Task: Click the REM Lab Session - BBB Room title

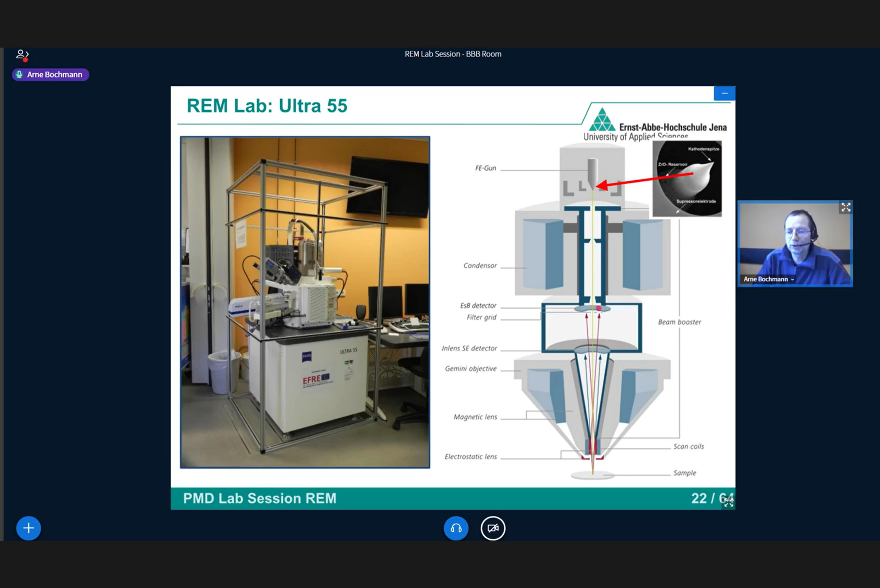Action: (453, 54)
